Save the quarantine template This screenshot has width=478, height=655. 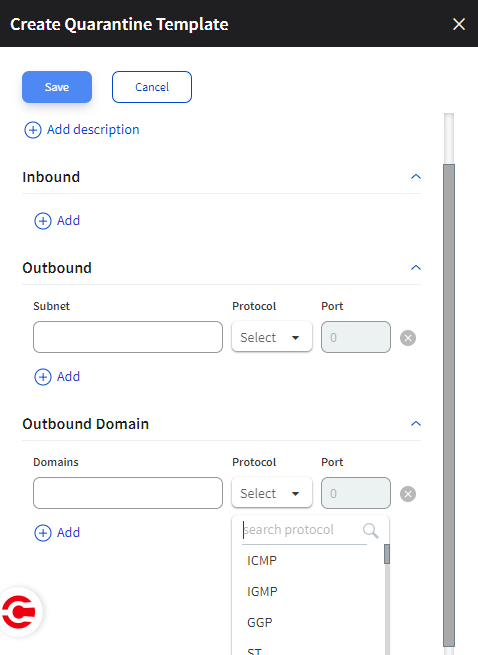point(57,87)
